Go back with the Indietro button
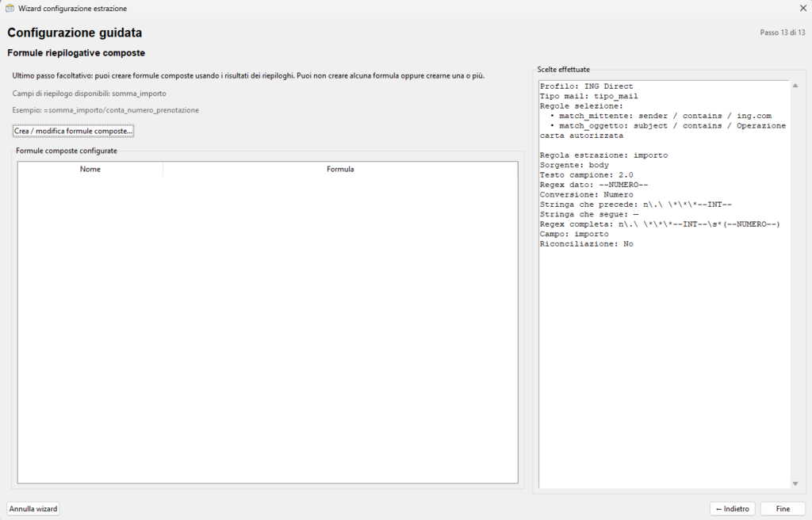 (x=732, y=509)
